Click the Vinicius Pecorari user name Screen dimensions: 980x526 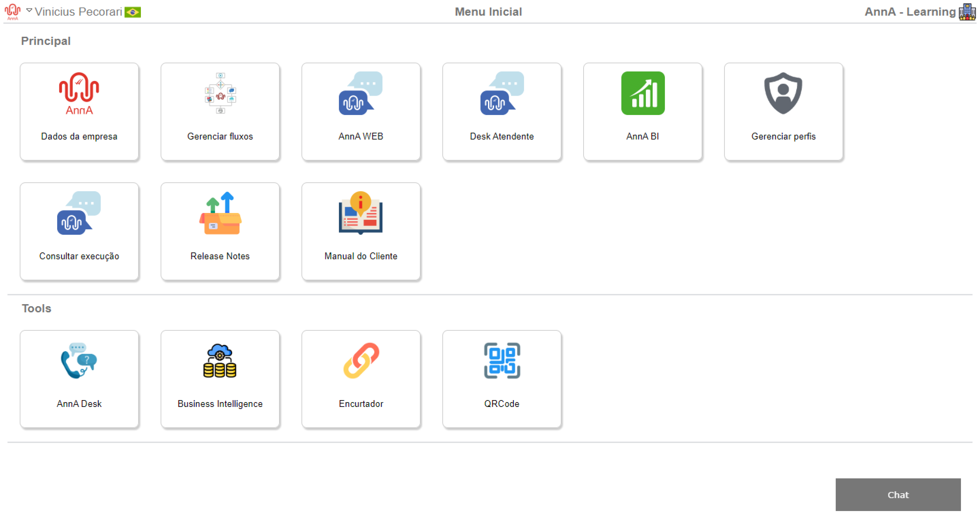pyautogui.click(x=78, y=12)
